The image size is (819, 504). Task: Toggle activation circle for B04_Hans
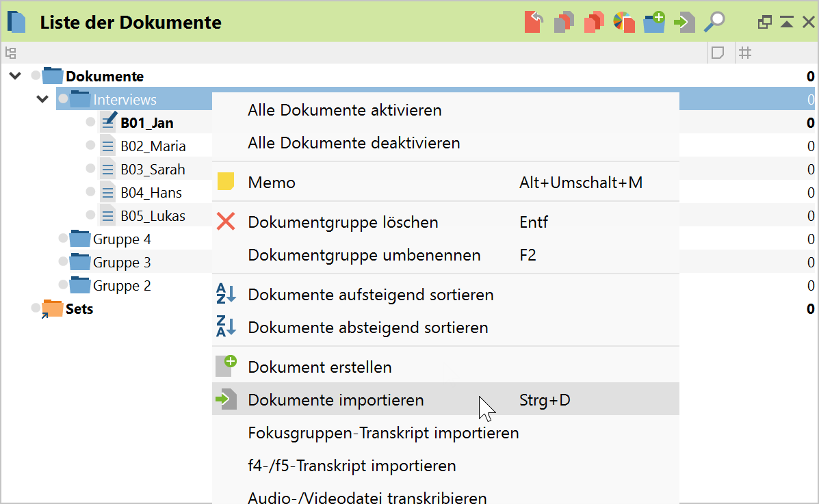coord(90,191)
